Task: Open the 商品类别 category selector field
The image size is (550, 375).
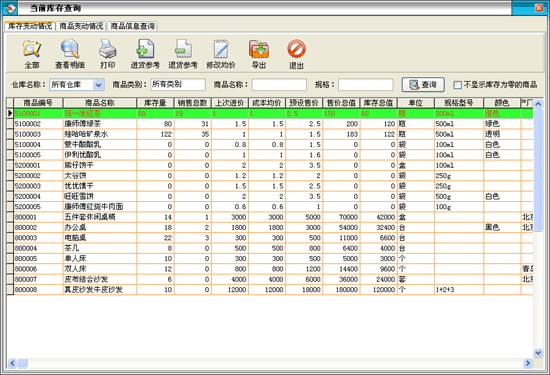Action: (178, 85)
